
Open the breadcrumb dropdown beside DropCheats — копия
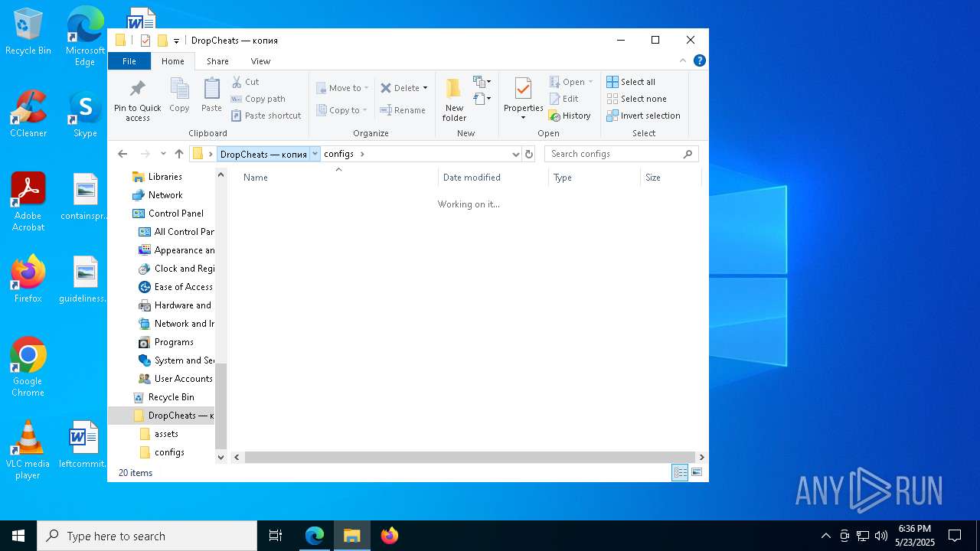(315, 154)
